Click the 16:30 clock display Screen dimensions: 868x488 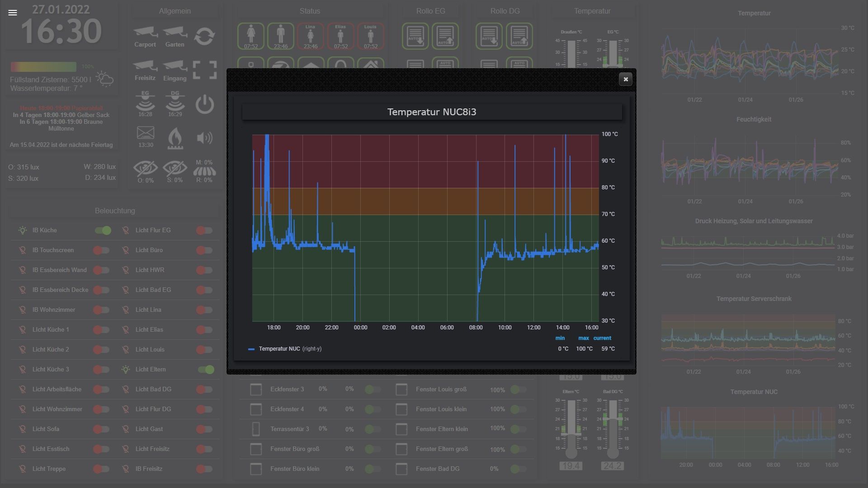61,32
